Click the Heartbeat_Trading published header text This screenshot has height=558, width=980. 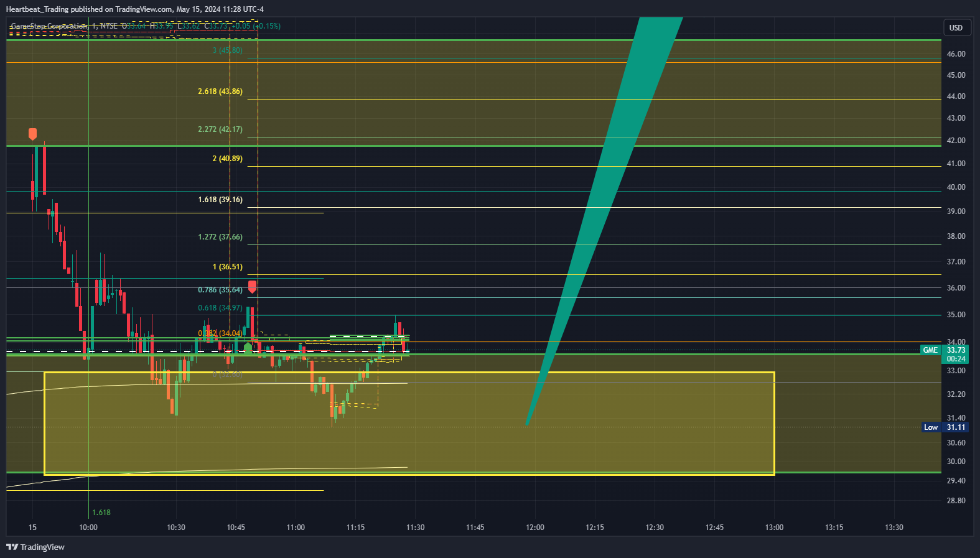(134, 9)
